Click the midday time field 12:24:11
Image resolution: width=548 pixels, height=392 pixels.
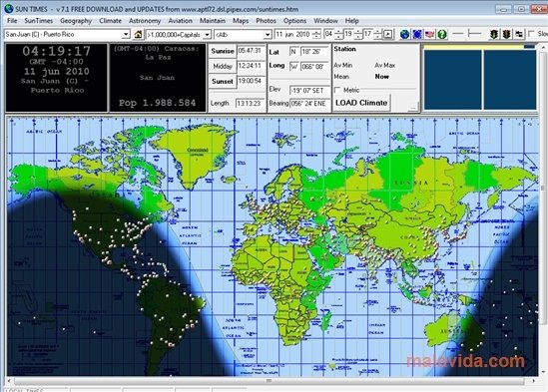[x=251, y=66]
